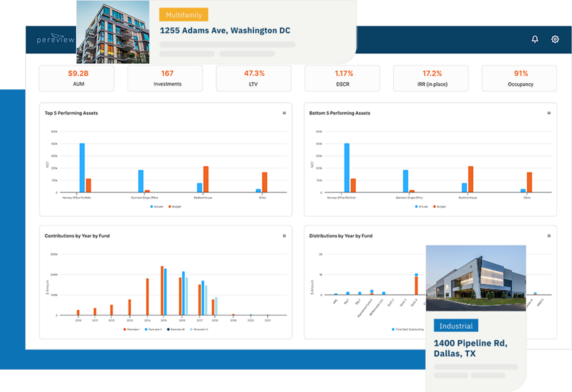Viewport: 572px width, 392px height.
Task: Select the 17.2% IRR (in place) card
Action: [x=431, y=78]
